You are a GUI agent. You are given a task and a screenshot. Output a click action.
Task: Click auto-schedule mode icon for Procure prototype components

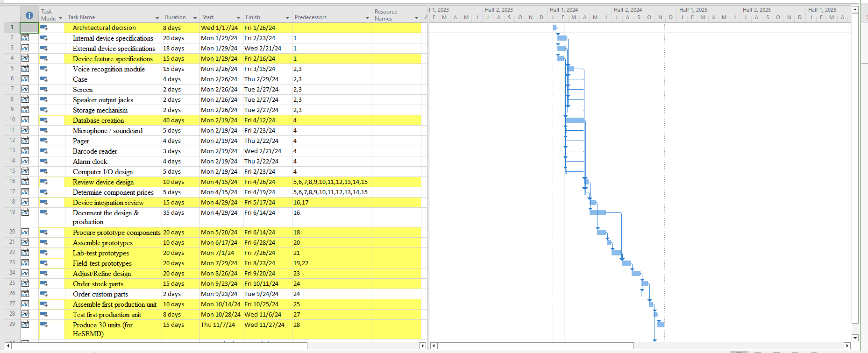click(44, 233)
